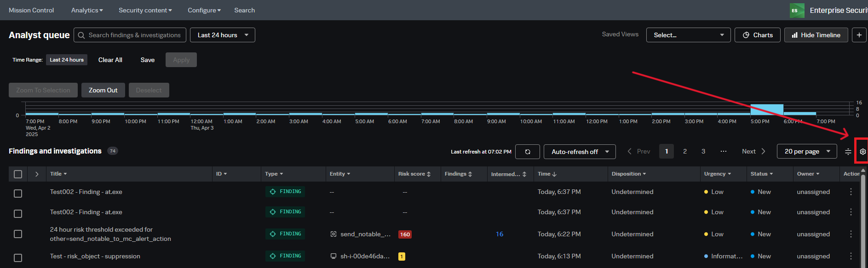The width and height of the screenshot is (868, 268).
Task: Open the Last 24 hours time dropdown
Action: (x=222, y=35)
